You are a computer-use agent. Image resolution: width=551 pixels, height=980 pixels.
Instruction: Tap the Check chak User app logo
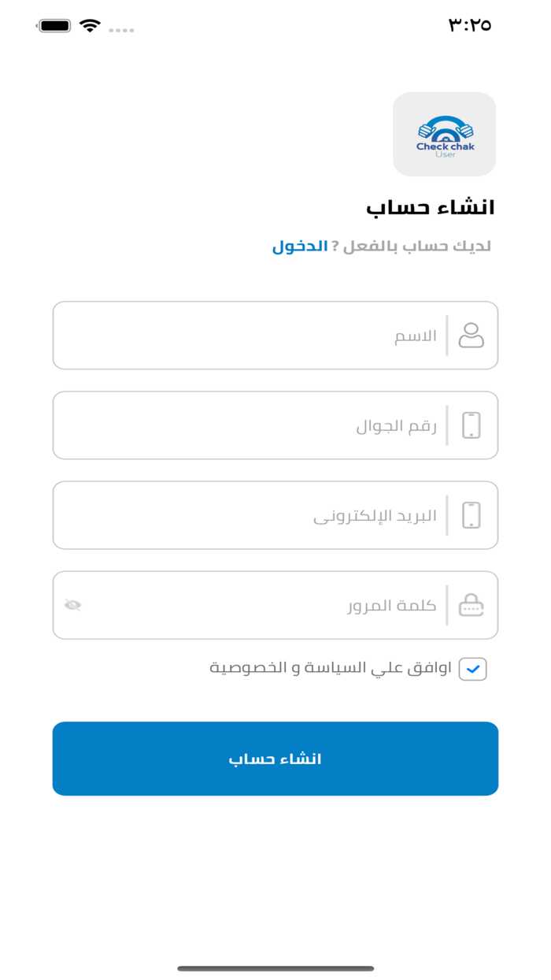445,134
